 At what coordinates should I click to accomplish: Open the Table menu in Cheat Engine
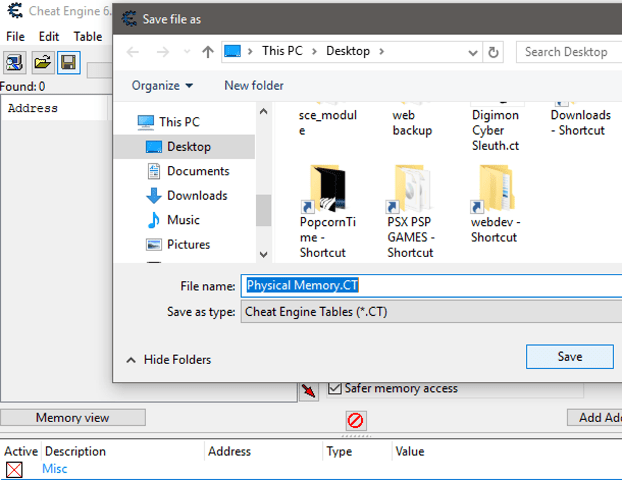tap(88, 36)
